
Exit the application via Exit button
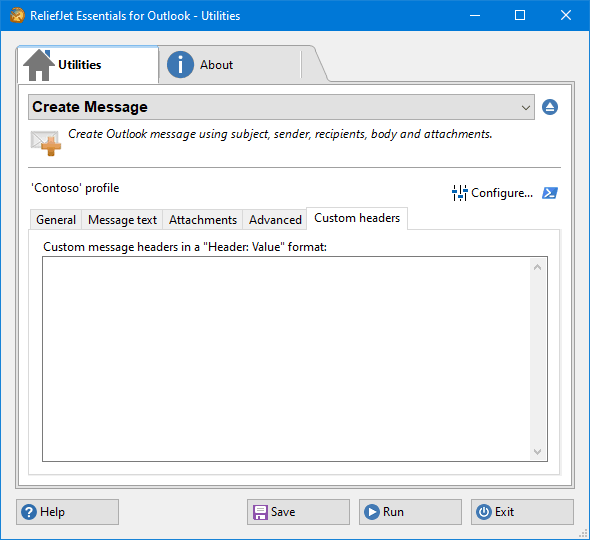tap(522, 512)
